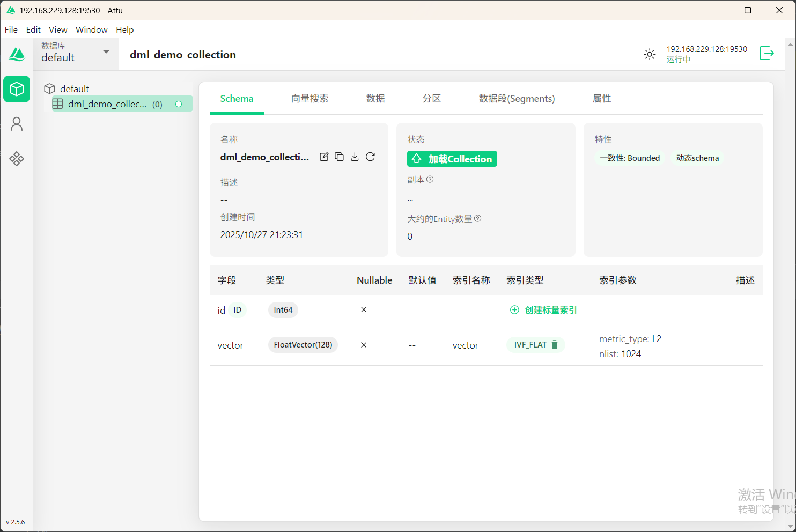Click the server address 192.168.229.128:19530

coord(707,49)
